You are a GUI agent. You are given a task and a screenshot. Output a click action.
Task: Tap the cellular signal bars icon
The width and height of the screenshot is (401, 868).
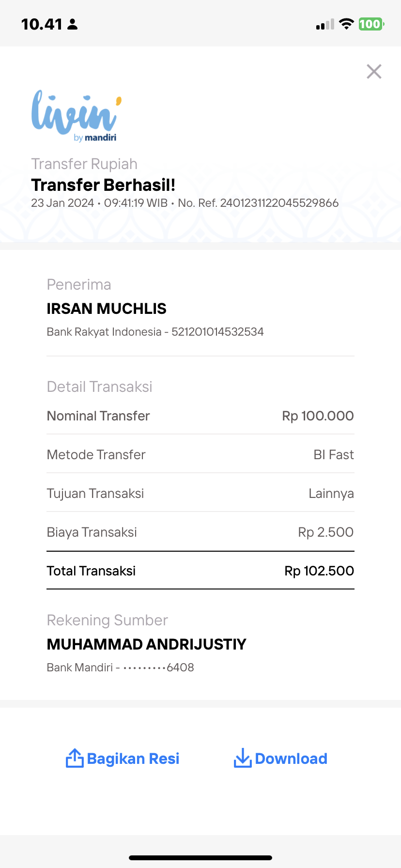pyautogui.click(x=325, y=24)
